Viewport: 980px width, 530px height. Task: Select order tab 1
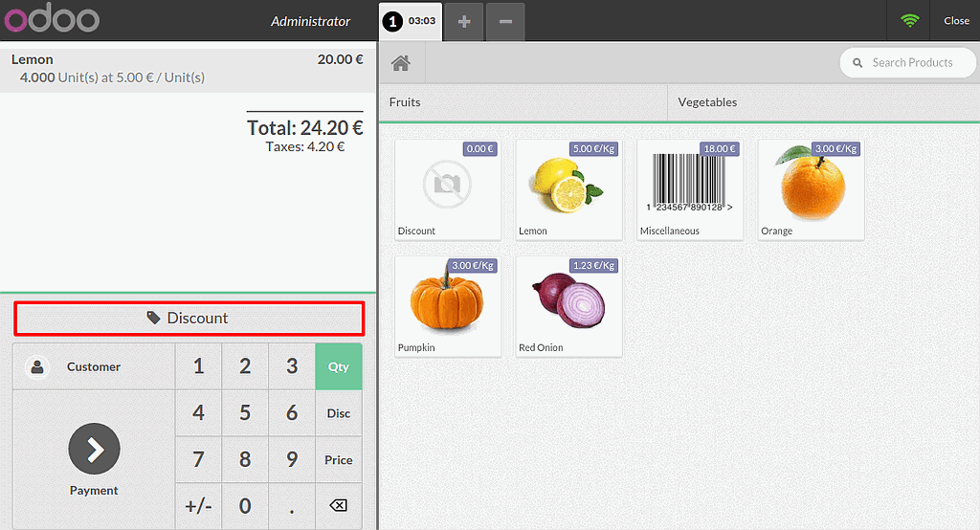coord(411,21)
